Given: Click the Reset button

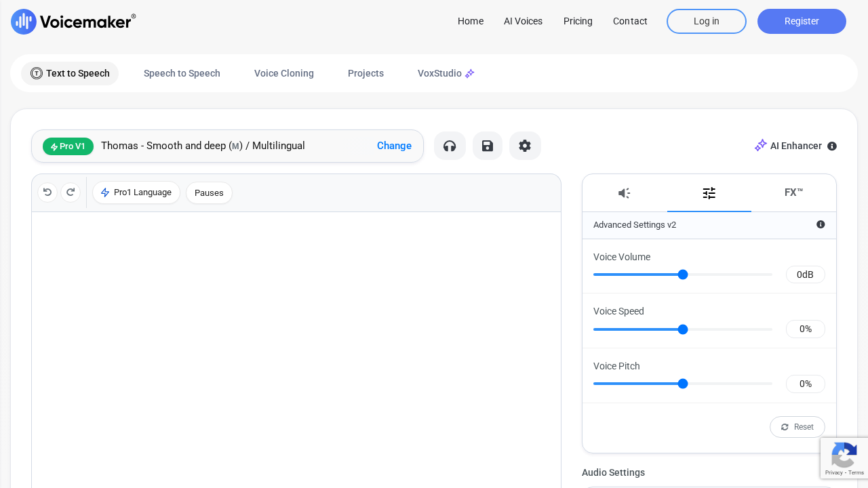Looking at the screenshot, I should 797,427.
